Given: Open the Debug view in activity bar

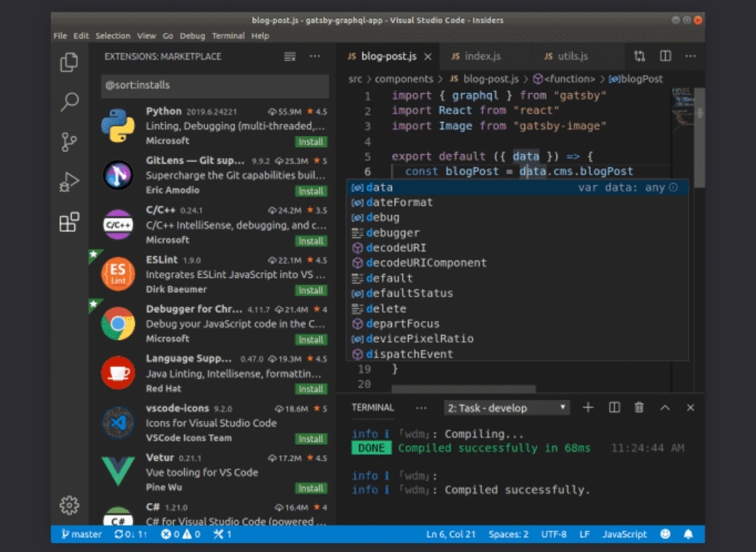Looking at the screenshot, I should (69, 182).
